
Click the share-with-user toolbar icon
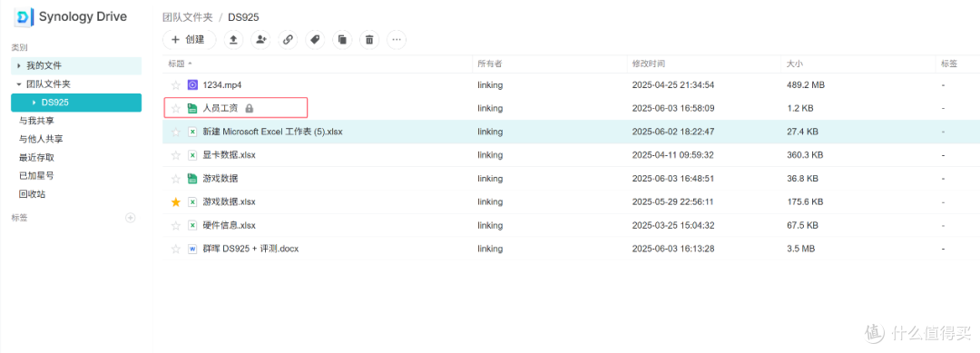tap(260, 40)
